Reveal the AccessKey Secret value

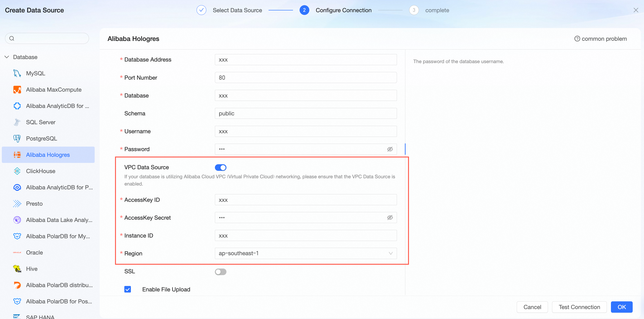point(390,218)
